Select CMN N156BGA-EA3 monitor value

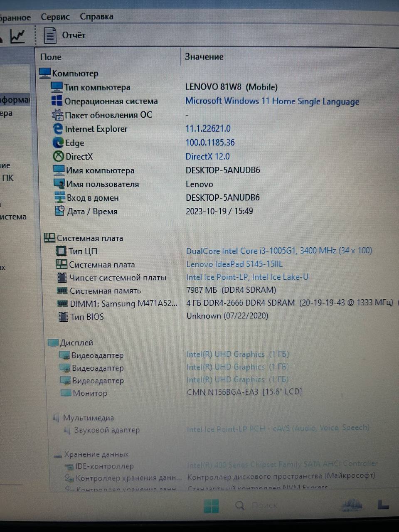tap(244, 392)
